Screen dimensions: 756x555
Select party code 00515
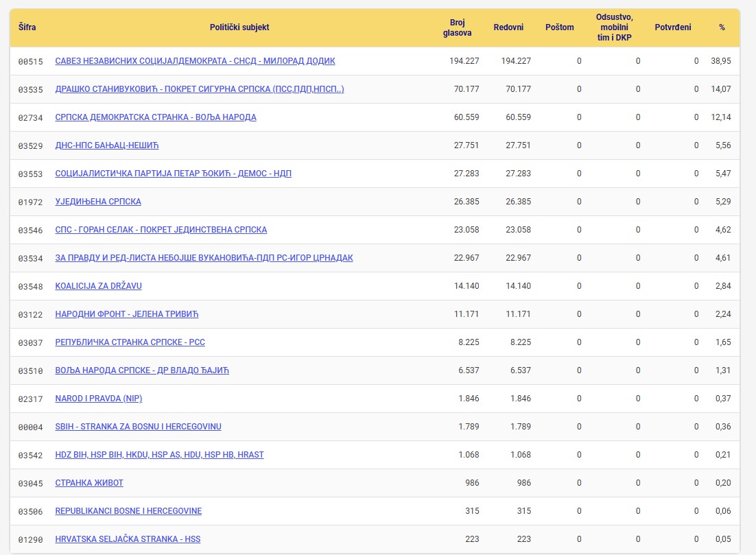(30, 62)
